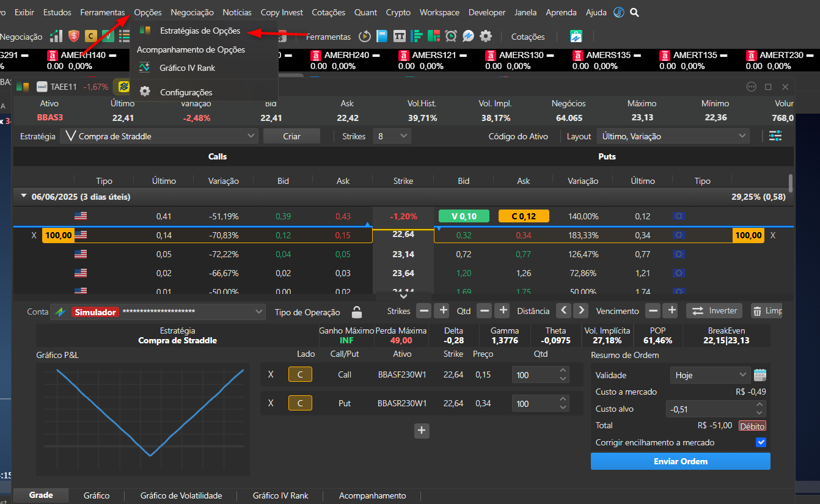820x504 pixels.
Task: Expand the options grid with down chevron
Action: click(x=403, y=296)
